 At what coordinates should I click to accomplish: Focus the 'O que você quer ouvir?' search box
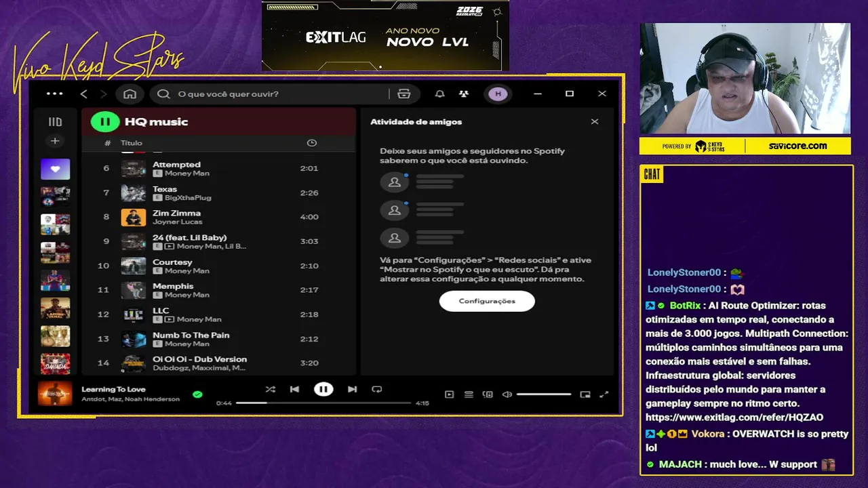(271, 94)
